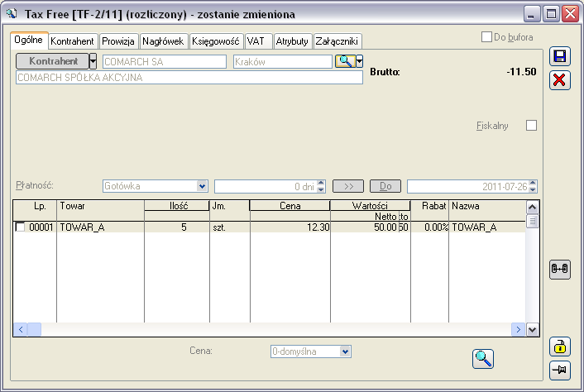Click the Nazwa column header
The image size is (584, 392).
pyautogui.click(x=487, y=206)
